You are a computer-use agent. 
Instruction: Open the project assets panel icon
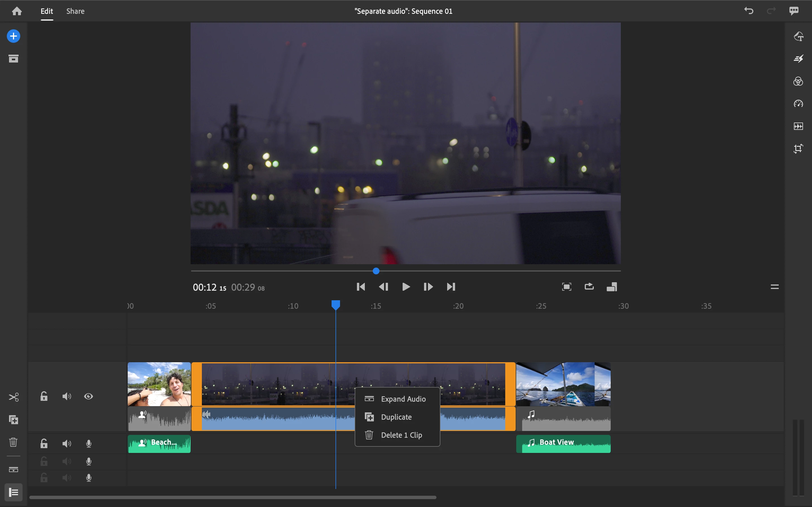click(14, 59)
